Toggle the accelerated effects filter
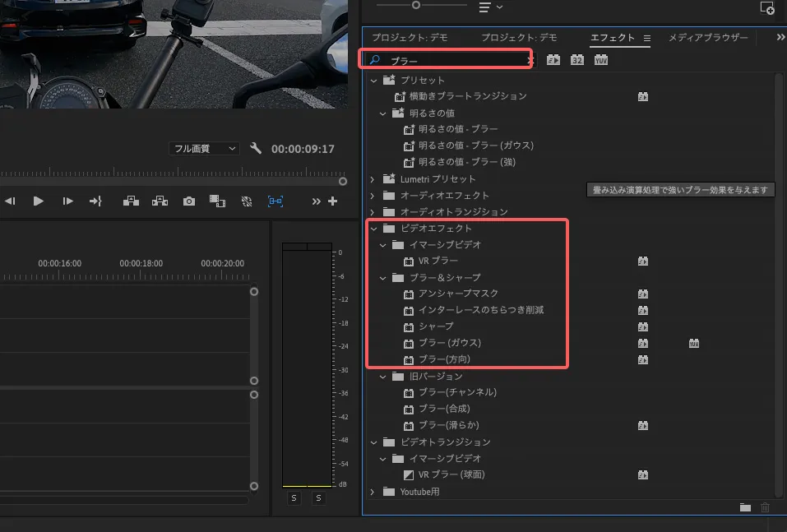 pos(552,59)
